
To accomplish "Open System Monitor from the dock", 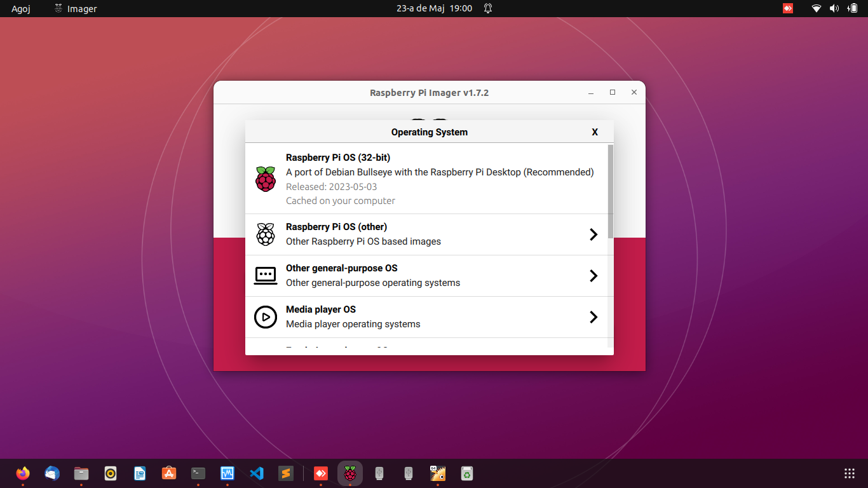I will pyautogui.click(x=227, y=473).
